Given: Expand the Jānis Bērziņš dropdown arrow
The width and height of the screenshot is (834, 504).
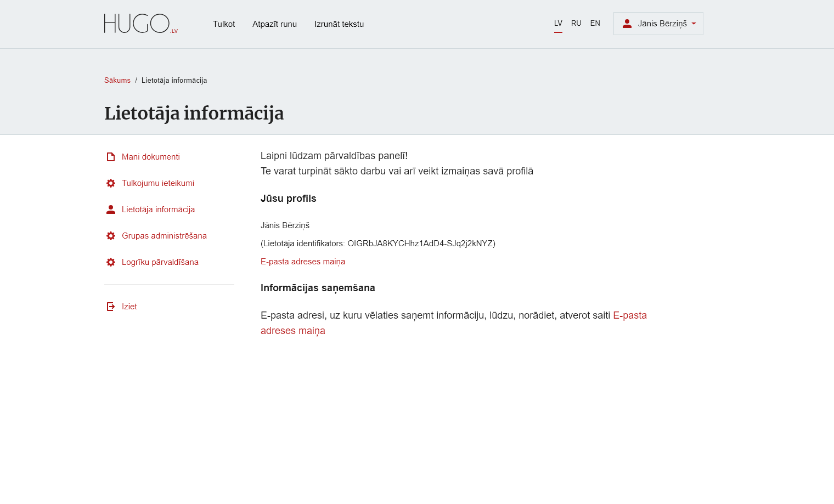Looking at the screenshot, I should pos(694,24).
